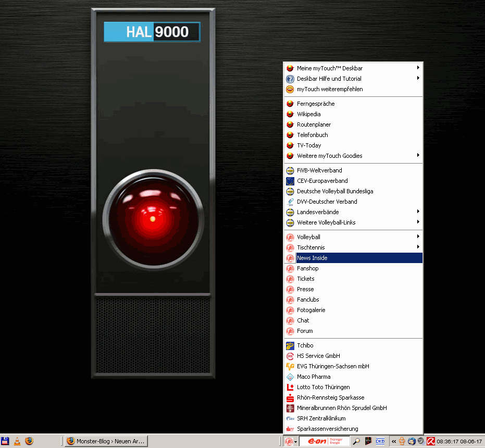This screenshot has height=448, width=485.
Task: Click Tchibo logo icon
Action: (x=290, y=345)
